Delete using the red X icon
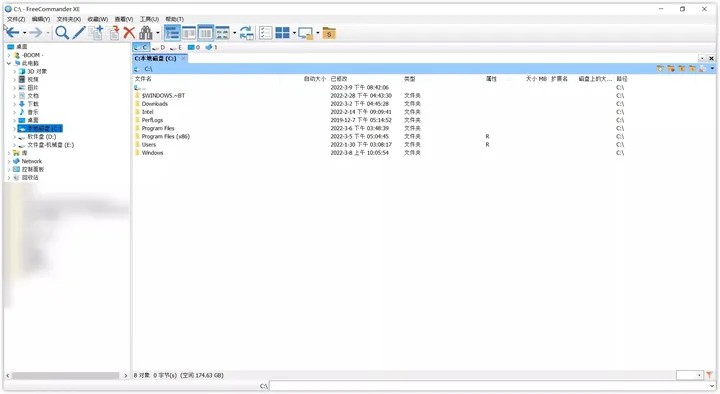This screenshot has width=720, height=394. coord(129,33)
